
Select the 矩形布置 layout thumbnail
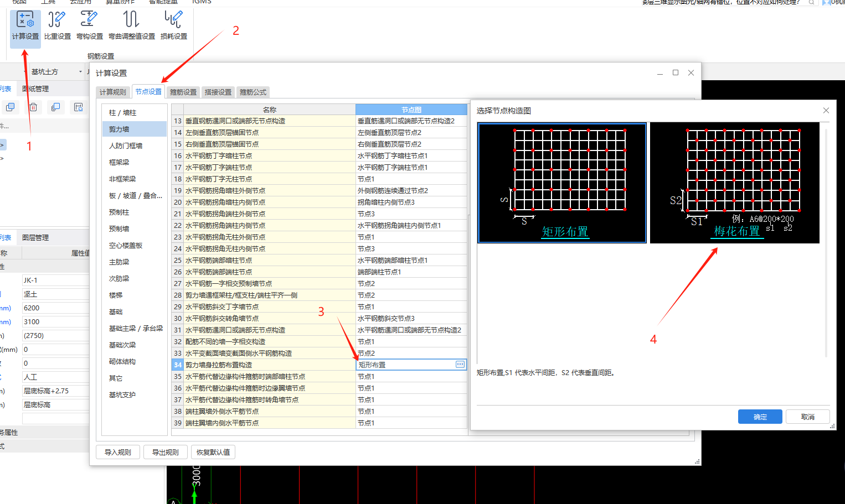[x=561, y=183]
